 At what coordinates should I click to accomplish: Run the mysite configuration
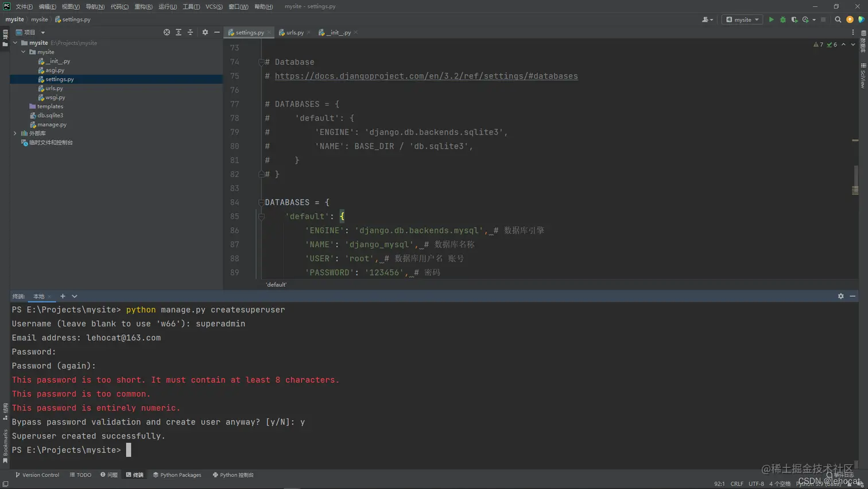[x=771, y=20]
